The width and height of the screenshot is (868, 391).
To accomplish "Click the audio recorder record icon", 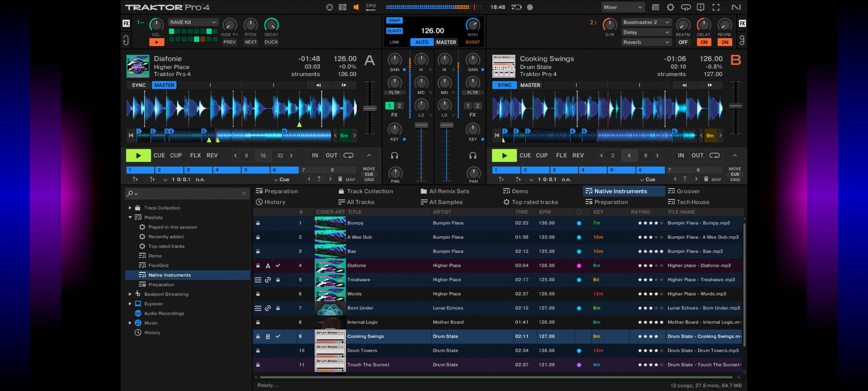I will point(530,7).
